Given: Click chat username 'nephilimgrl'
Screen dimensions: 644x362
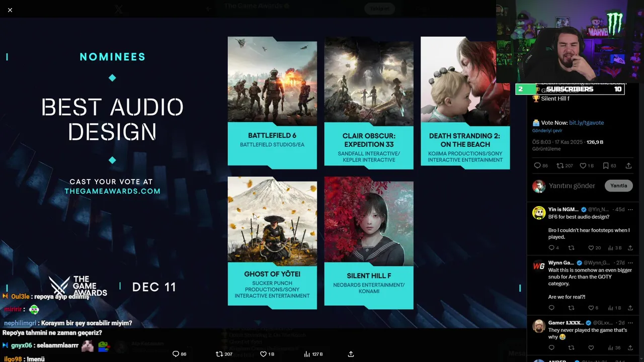Looking at the screenshot, I should pos(20,323).
